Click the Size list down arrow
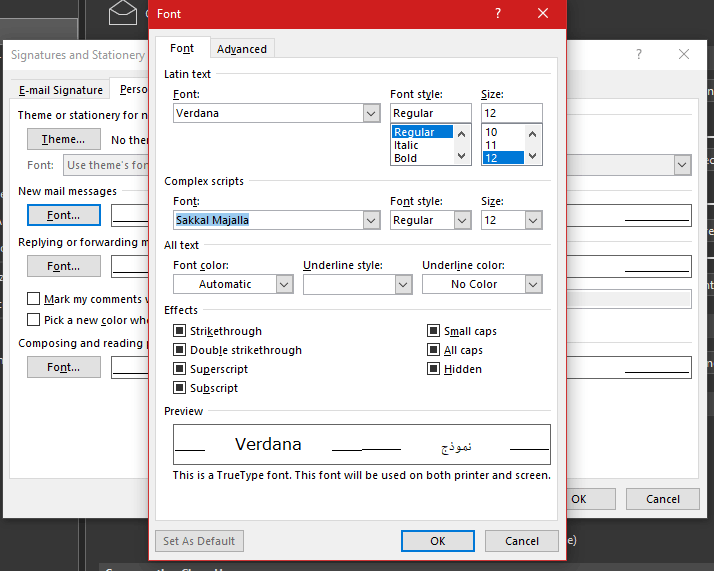This screenshot has height=571, width=714. pos(532,156)
